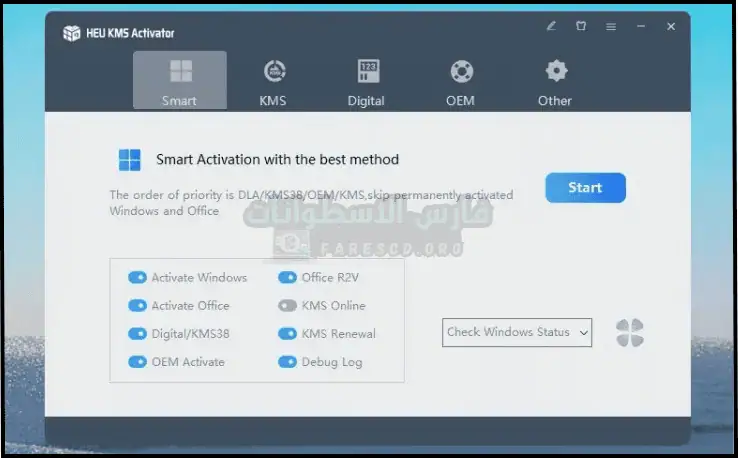The width and height of the screenshot is (738, 458).
Task: Open the hamburger menu icon
Action: click(x=610, y=27)
